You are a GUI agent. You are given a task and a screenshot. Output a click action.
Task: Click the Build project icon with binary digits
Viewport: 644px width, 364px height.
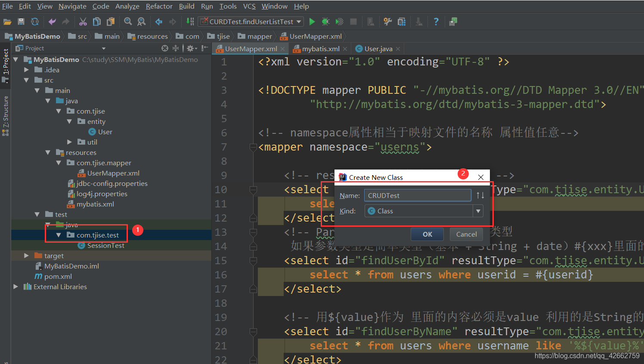pos(190,22)
